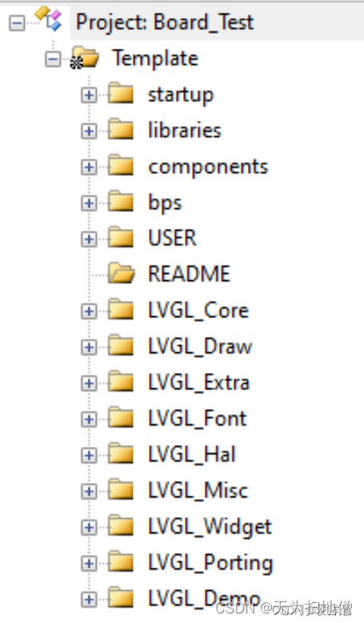Click the bps folder icon
The image size is (364, 623).
121,202
